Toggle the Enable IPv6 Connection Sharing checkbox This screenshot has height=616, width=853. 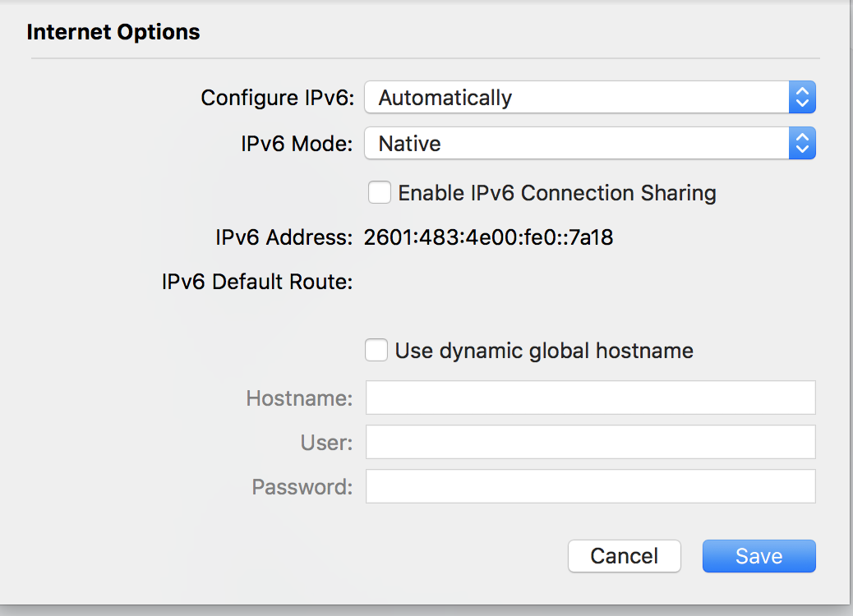coord(379,191)
